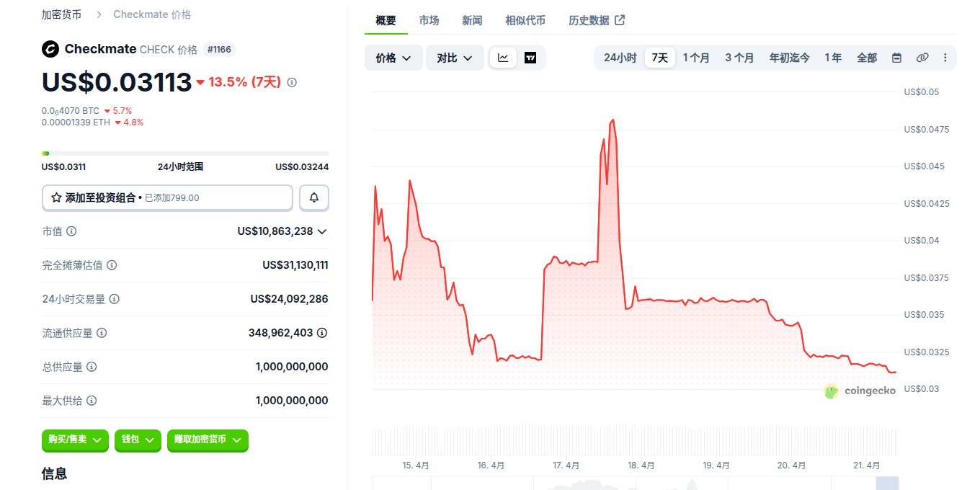This screenshot has width=980, height=490.
Task: Click info icon beside 24小时交易量
Action: coord(114,299)
